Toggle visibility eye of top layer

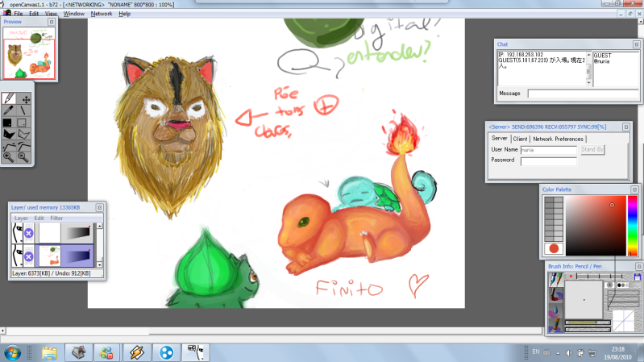click(x=17, y=233)
